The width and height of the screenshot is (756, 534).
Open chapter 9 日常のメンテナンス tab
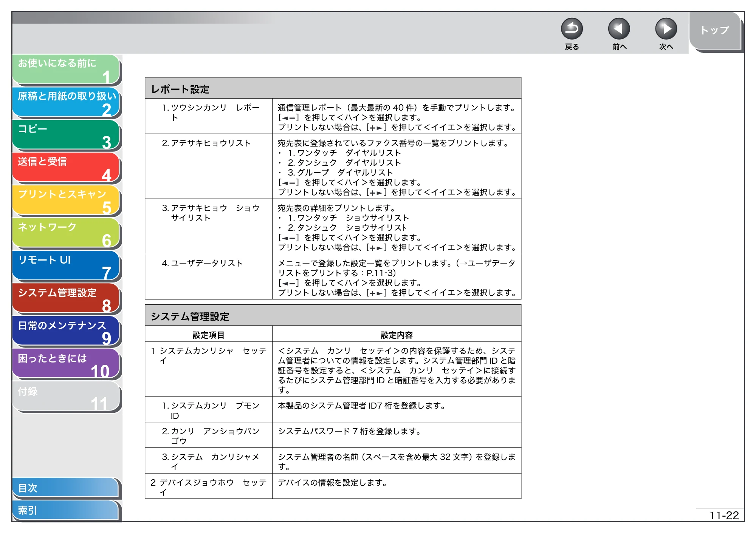[66, 332]
